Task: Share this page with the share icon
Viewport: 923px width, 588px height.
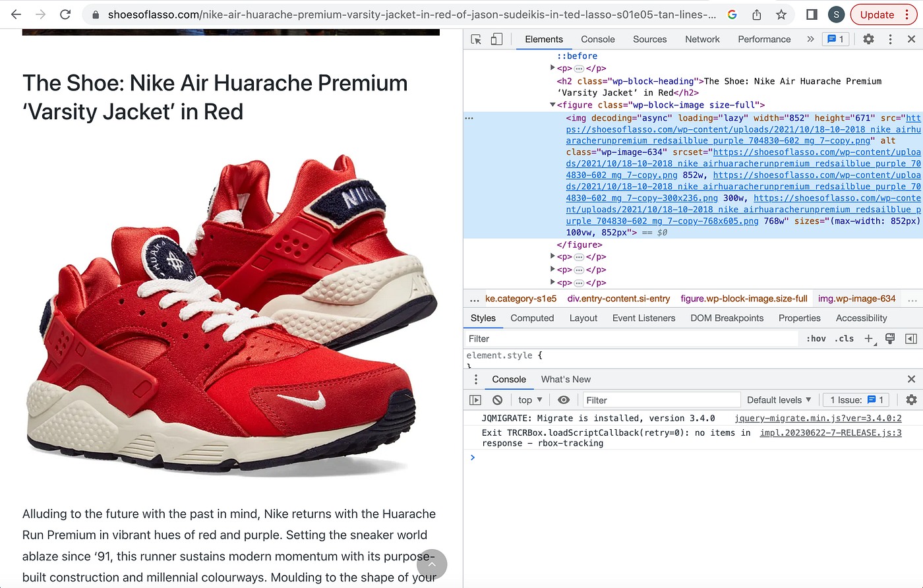Action: (757, 15)
